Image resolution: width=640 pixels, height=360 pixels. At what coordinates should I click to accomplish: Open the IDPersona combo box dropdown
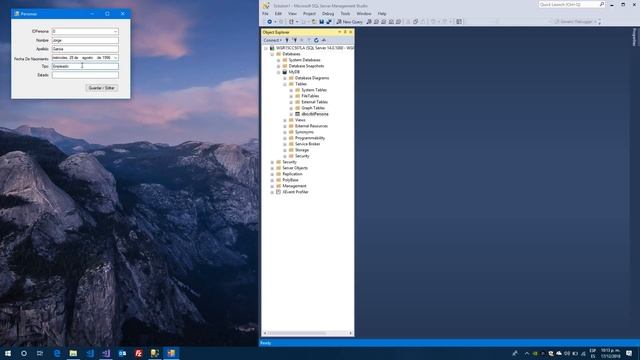click(x=116, y=31)
